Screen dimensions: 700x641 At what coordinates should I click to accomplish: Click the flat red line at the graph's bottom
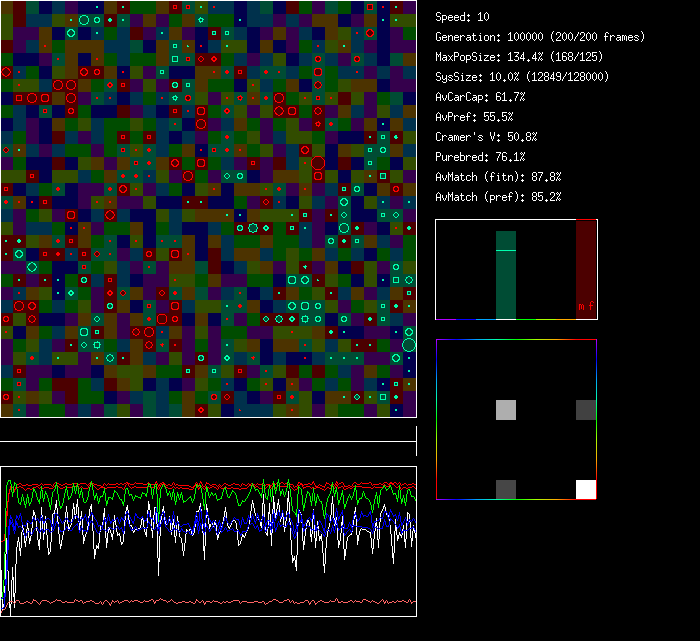click(x=210, y=602)
